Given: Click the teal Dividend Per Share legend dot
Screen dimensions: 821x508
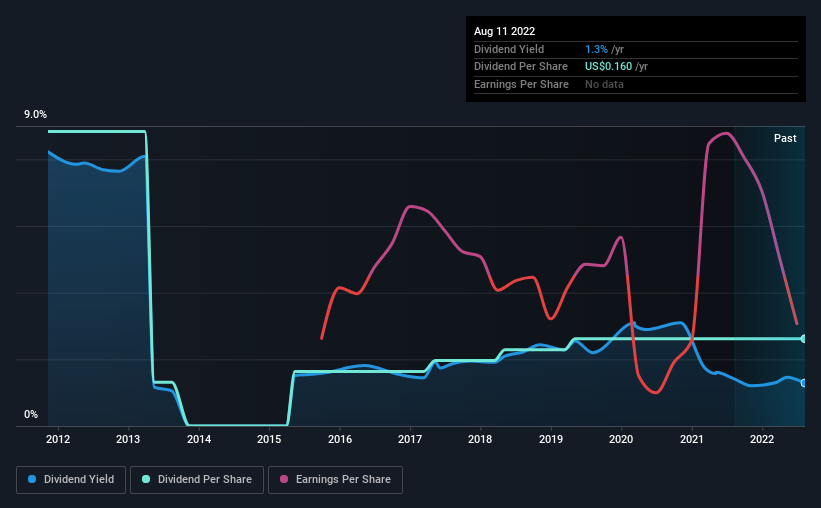Looking at the screenshot, I should pos(146,479).
